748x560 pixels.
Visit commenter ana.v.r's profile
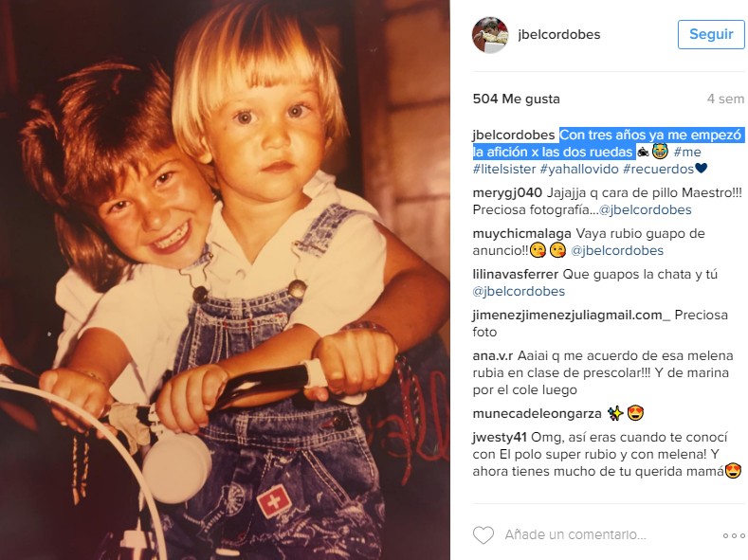(493, 355)
